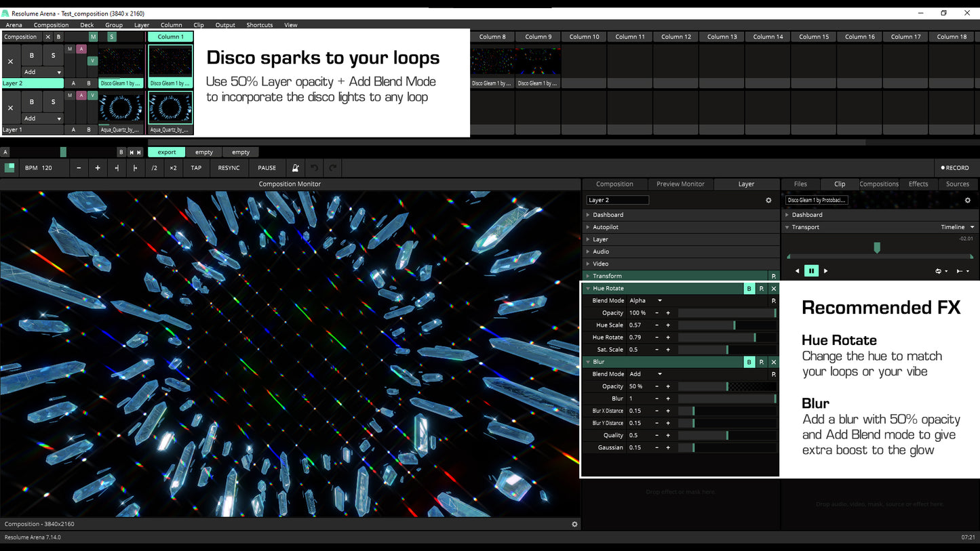Click the RESYNC button
Screen dimensions: 980x551
[229, 168]
